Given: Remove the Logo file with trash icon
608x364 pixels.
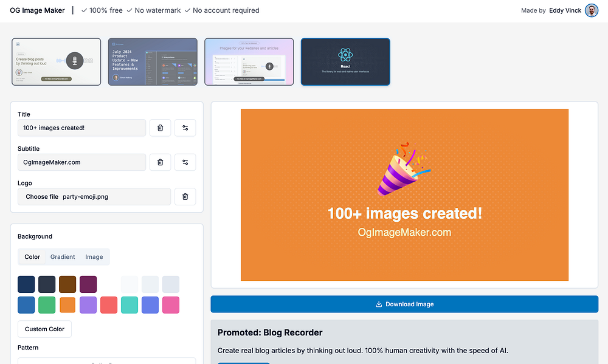Looking at the screenshot, I should (x=185, y=196).
